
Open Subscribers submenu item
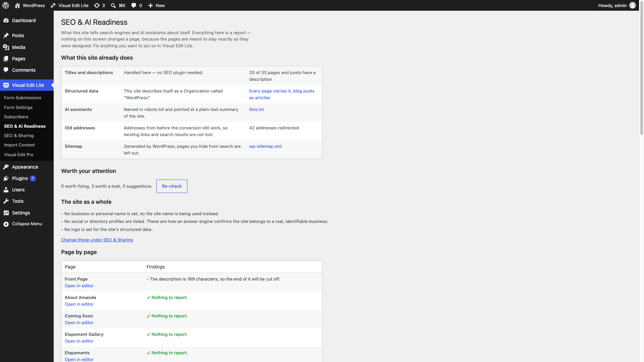(16, 117)
